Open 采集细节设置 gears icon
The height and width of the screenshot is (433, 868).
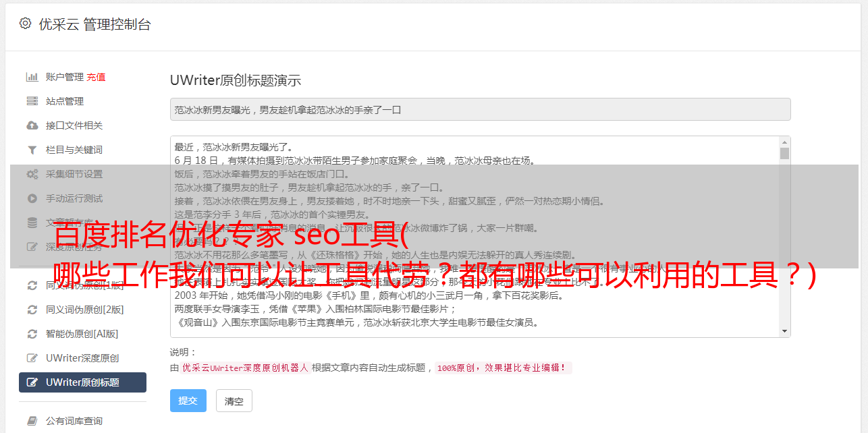click(x=32, y=174)
